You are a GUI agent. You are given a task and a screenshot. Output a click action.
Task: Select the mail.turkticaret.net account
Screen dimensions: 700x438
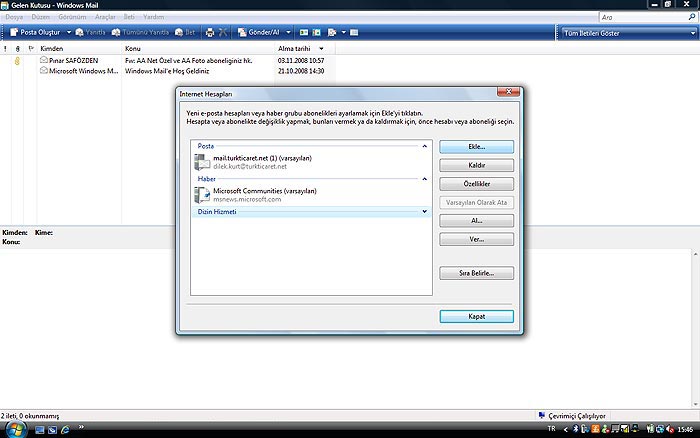coord(311,162)
